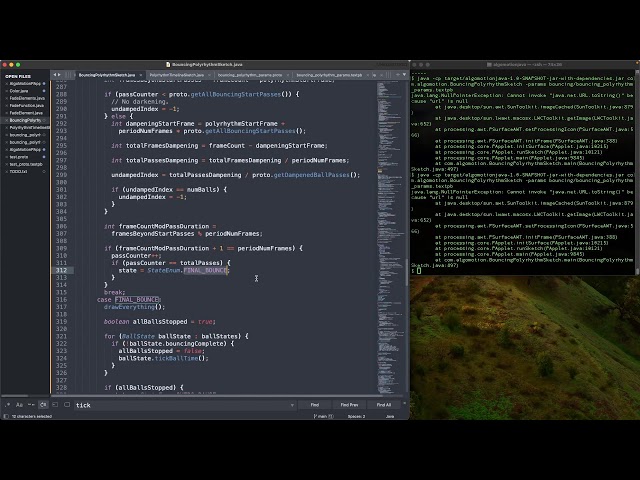Toggle highlight matches option
Viewport: 640px width, 480px height.
[x=67, y=405]
